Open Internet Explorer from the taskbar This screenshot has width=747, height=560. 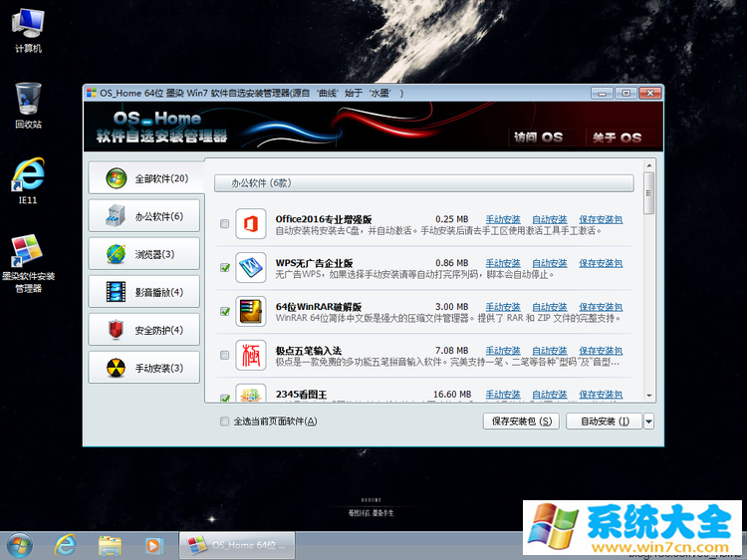point(65,545)
